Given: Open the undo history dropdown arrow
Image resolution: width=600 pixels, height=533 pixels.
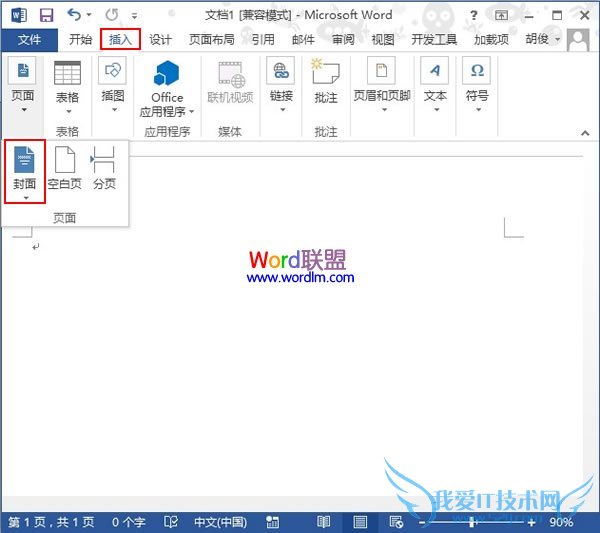Looking at the screenshot, I should 89,15.
